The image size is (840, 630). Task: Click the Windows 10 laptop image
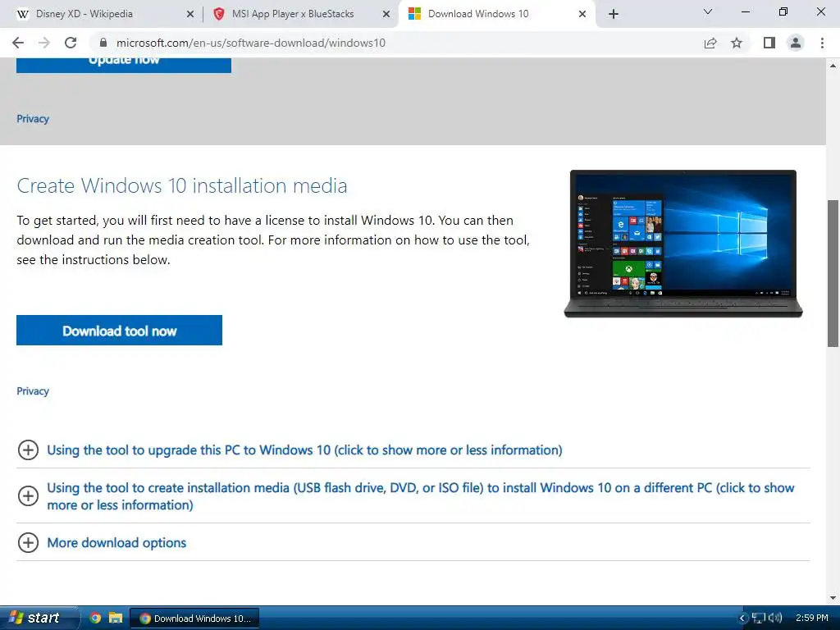pos(683,244)
